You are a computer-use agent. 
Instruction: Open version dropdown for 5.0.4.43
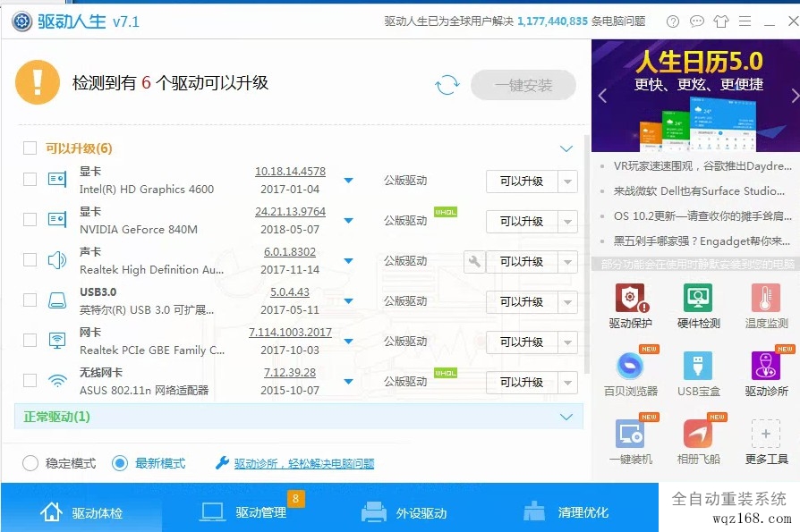tap(348, 301)
